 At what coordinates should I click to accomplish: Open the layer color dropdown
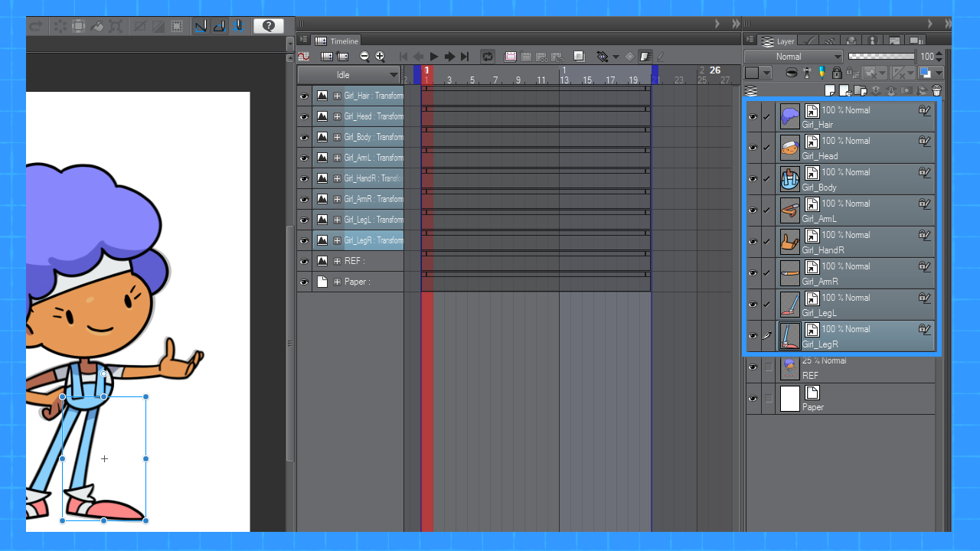point(931,73)
